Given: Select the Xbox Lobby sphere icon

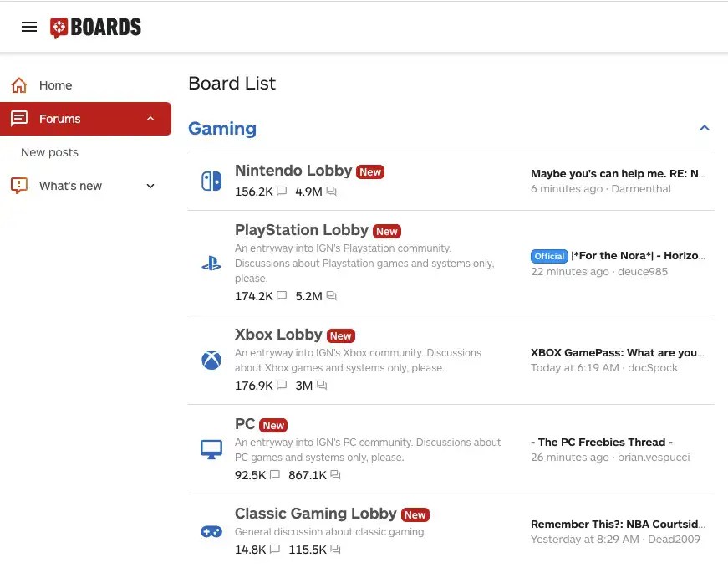Looking at the screenshot, I should 211,361.
